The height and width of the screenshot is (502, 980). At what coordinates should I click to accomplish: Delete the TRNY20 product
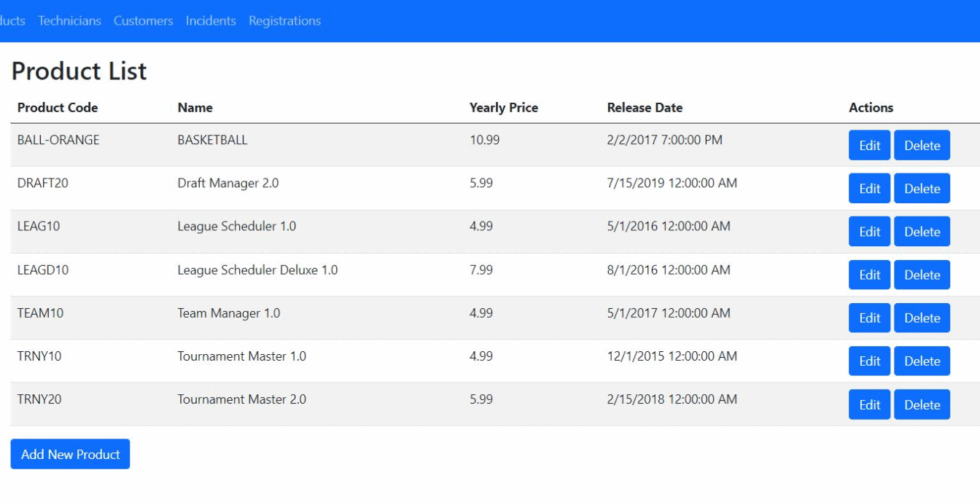click(x=922, y=404)
